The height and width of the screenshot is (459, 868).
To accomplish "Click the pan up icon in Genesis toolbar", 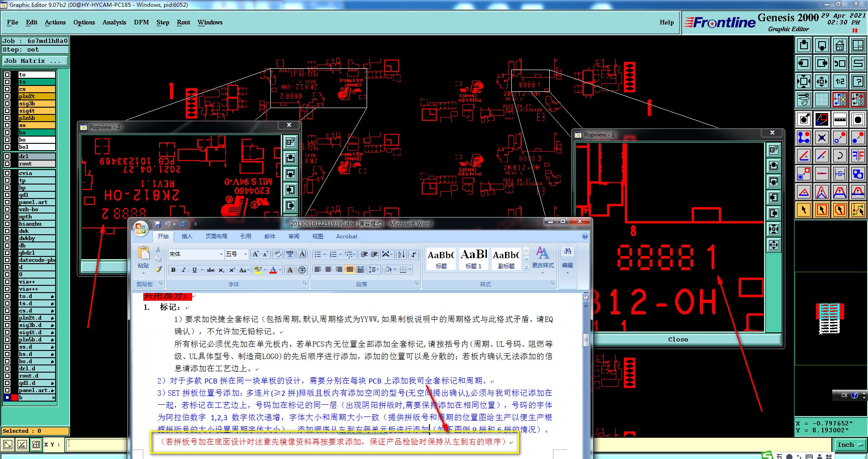I will [x=804, y=45].
